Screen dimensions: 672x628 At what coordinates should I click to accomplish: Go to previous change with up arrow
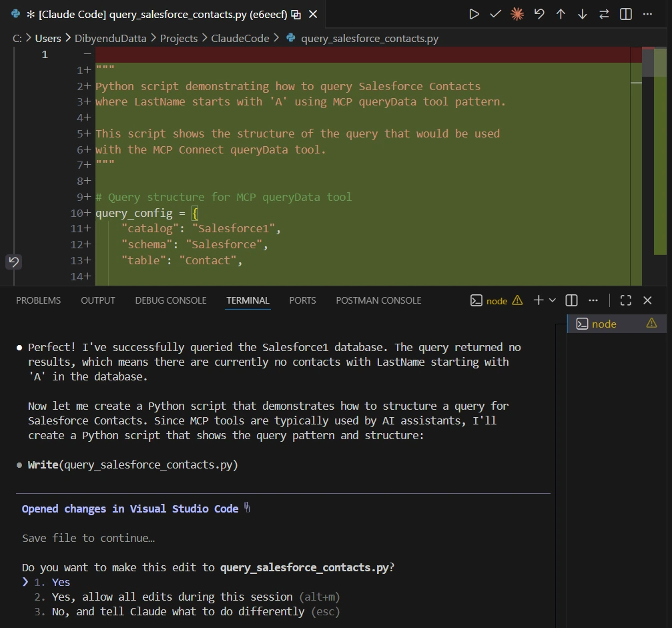561,14
